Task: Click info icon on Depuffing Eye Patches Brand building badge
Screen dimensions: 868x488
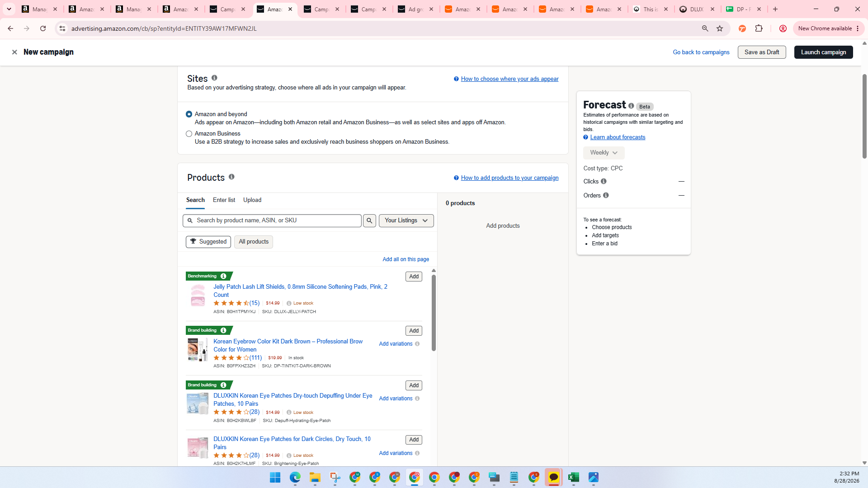Action: pyautogui.click(x=223, y=385)
